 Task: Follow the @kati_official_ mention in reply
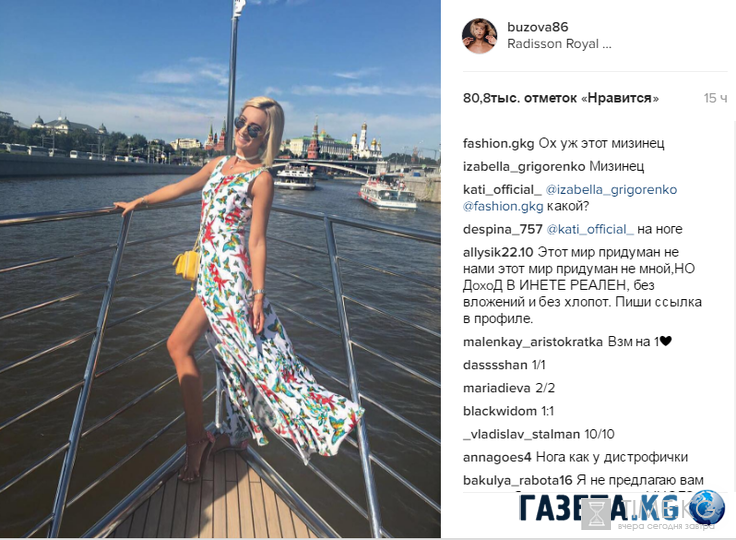[x=590, y=229]
